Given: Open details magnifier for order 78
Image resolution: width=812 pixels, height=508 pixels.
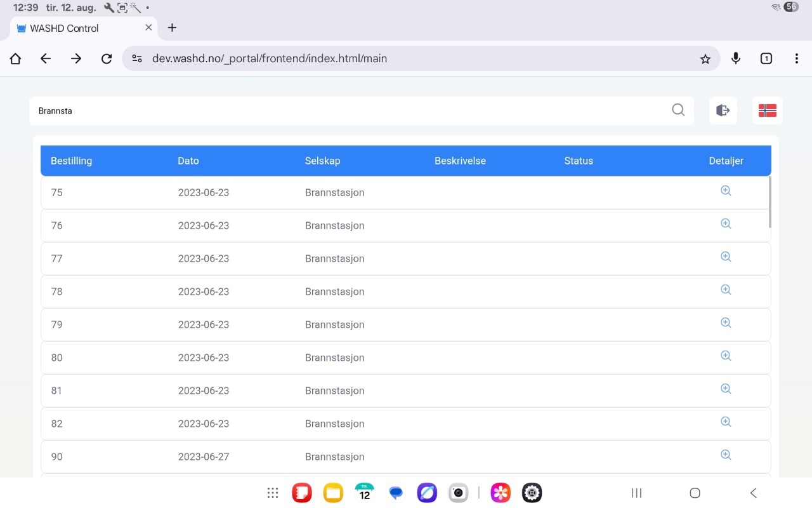Looking at the screenshot, I should [x=726, y=290].
